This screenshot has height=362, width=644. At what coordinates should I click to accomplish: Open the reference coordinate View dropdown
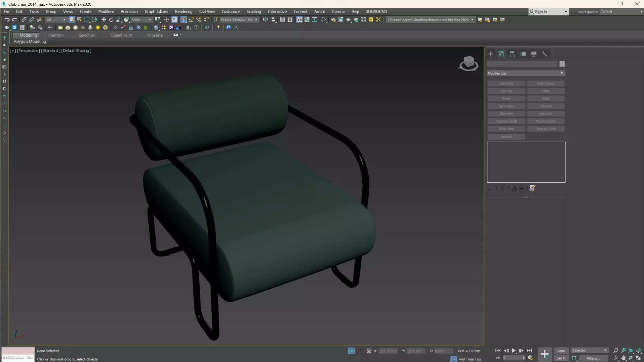[x=142, y=20]
